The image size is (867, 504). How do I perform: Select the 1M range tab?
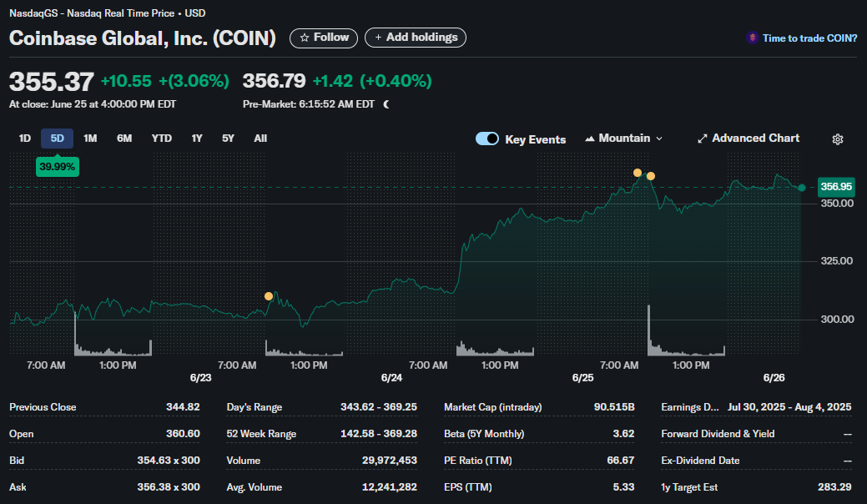(x=90, y=139)
